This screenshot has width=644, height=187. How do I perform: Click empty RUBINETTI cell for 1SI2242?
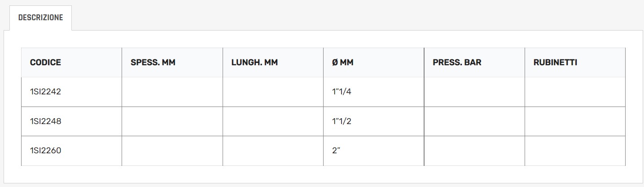click(x=575, y=92)
